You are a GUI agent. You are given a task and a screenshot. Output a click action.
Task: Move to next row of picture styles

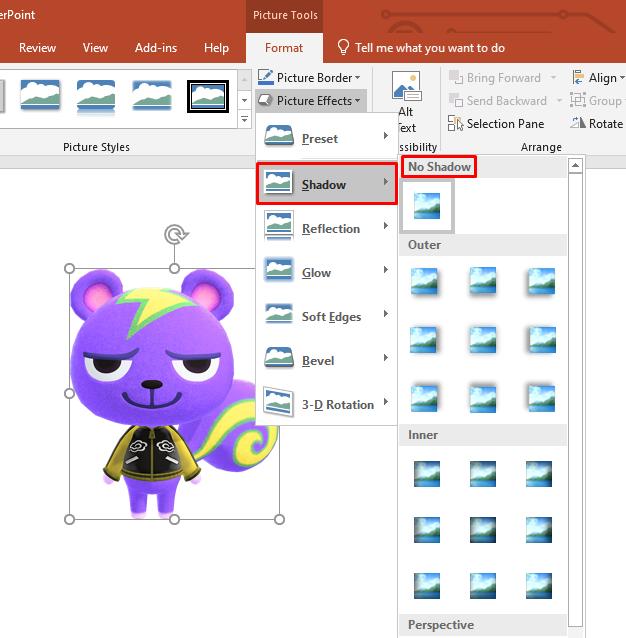pos(244,100)
